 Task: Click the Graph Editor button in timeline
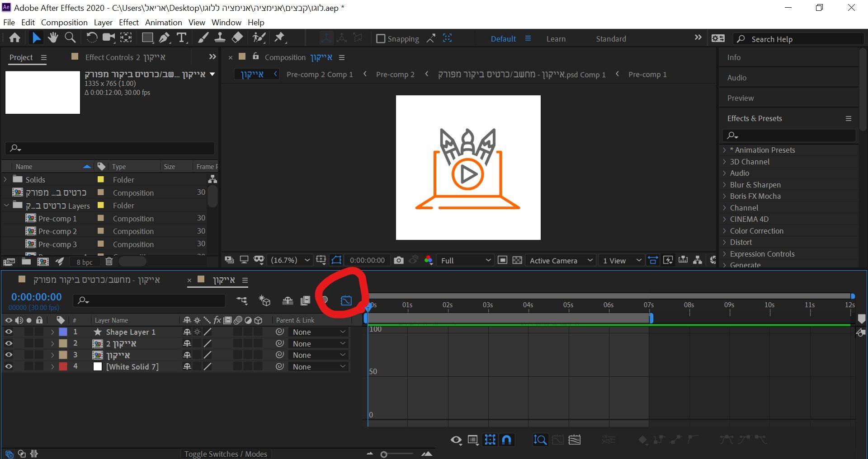pyautogui.click(x=346, y=300)
